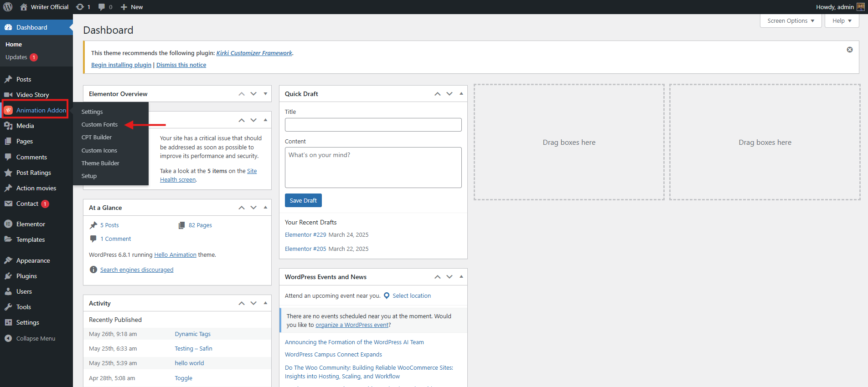
Task: Open the Hello Animation theme link
Action: coord(175,255)
